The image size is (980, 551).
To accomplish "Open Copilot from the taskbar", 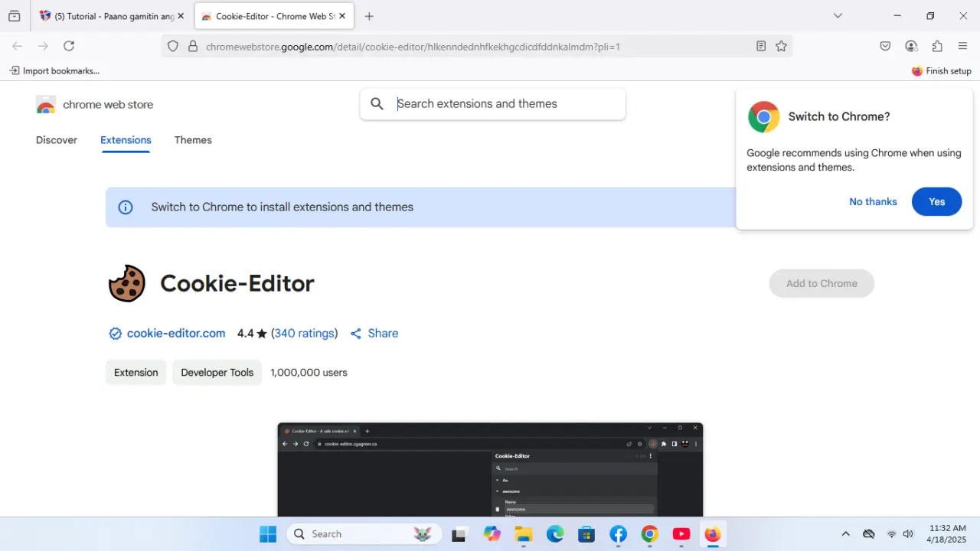I will point(492,534).
